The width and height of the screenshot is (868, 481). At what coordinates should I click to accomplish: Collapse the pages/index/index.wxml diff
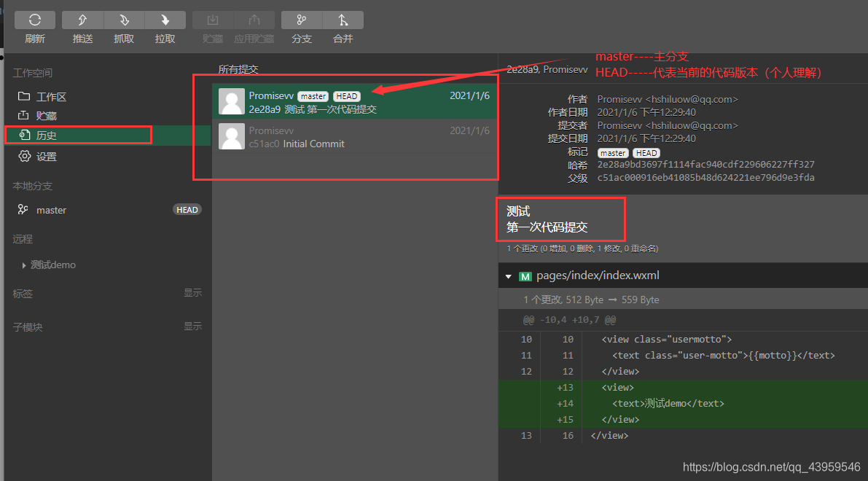(508, 276)
